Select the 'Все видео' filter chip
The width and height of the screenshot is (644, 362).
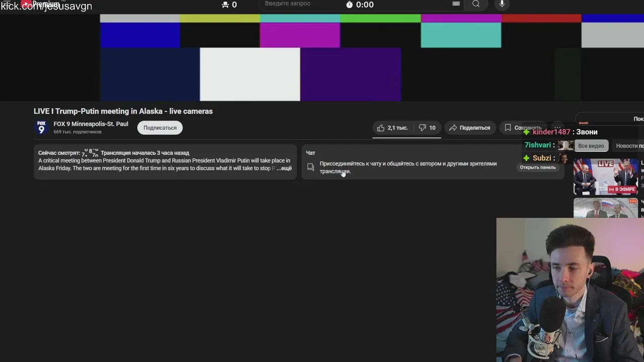(591, 146)
